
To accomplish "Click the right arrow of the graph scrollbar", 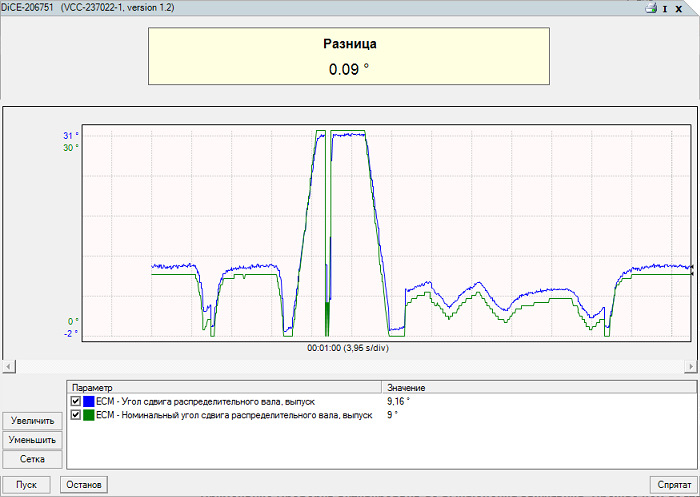I will [x=691, y=367].
